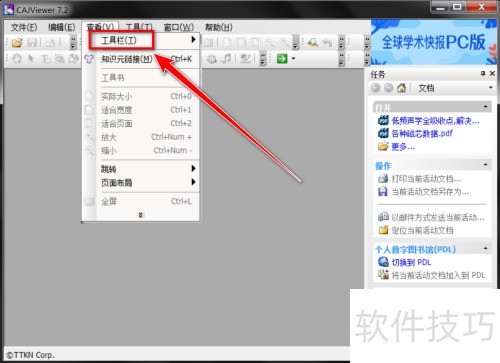Click the 放大 zoom in menu entry

point(148,137)
